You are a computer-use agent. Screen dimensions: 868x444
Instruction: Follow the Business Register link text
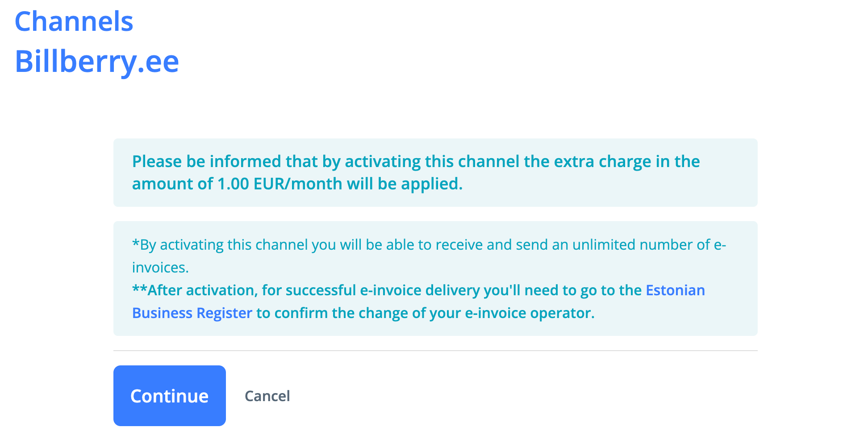[x=192, y=313]
